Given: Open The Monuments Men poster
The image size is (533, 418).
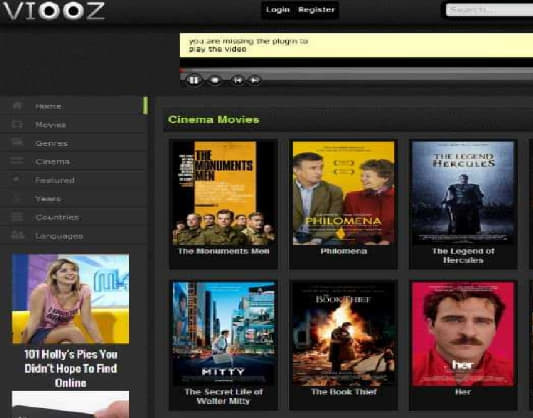Looking at the screenshot, I should (x=223, y=193).
